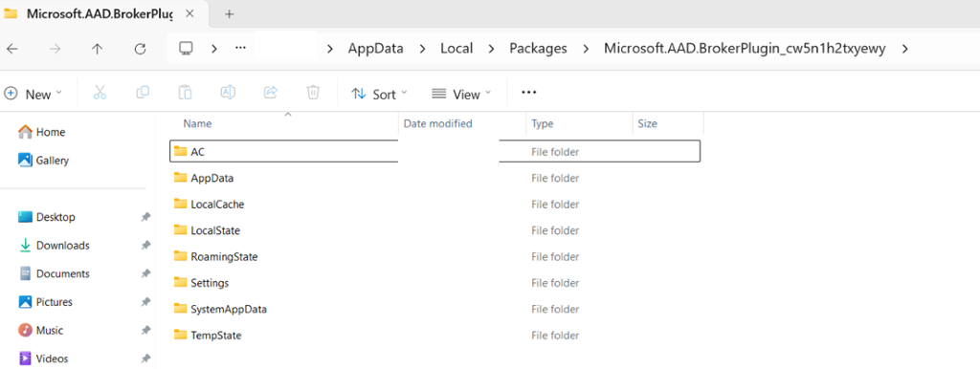
Task: Open the View layout dropdown
Action: [x=461, y=95]
